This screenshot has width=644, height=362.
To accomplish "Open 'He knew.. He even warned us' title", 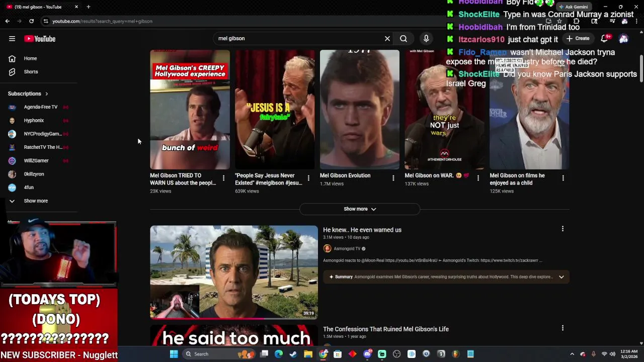I will coord(362,230).
